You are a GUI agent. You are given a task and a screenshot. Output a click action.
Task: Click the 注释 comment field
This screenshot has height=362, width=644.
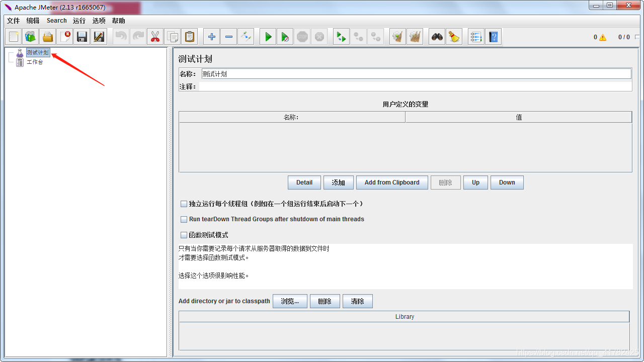(x=416, y=86)
